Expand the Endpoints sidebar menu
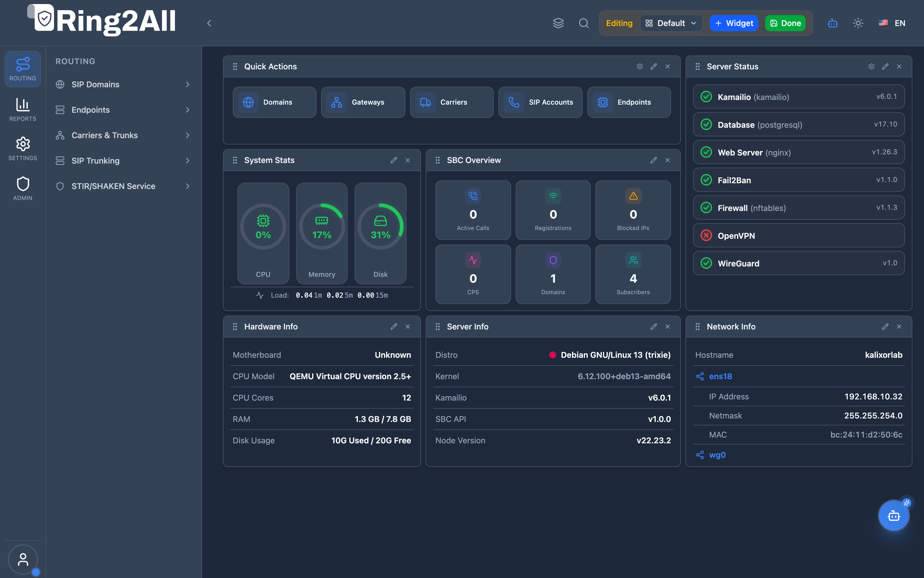This screenshot has height=578, width=924. 123,110
